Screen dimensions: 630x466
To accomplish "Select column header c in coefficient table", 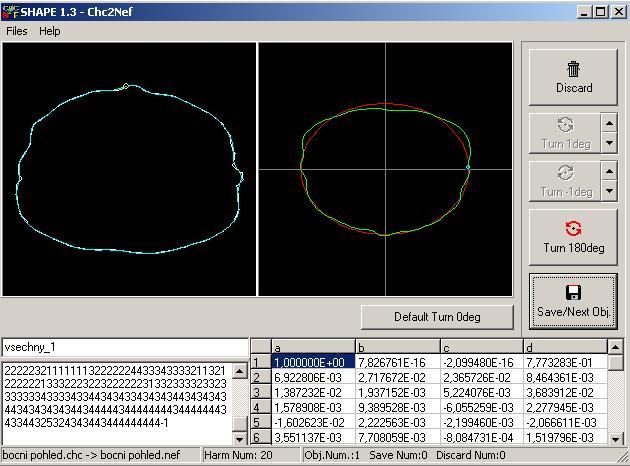I will click(481, 347).
